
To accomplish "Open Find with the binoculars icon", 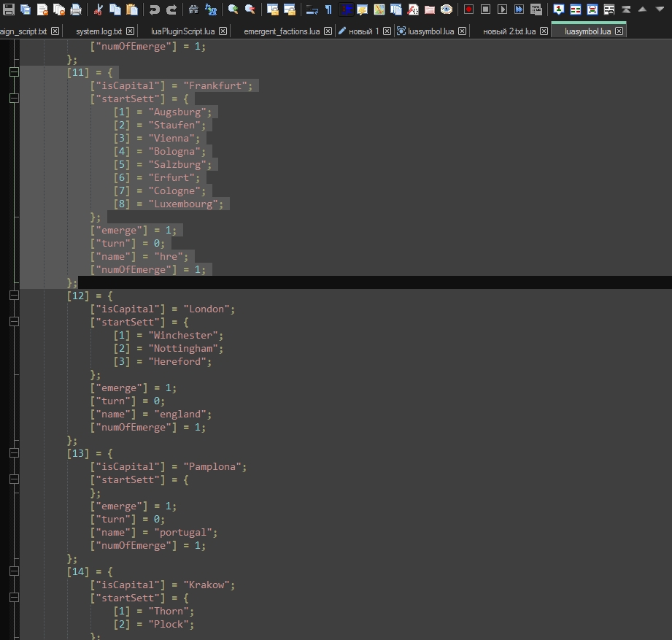I will coord(193,9).
